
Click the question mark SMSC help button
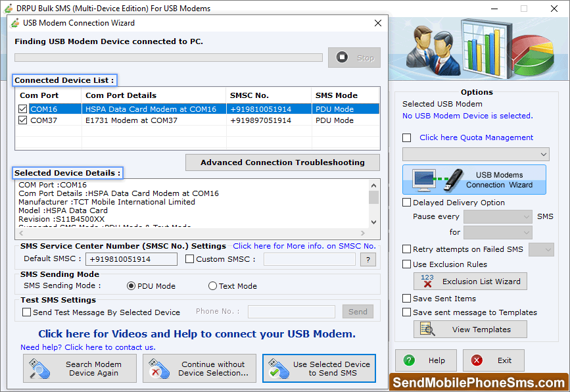click(x=368, y=260)
